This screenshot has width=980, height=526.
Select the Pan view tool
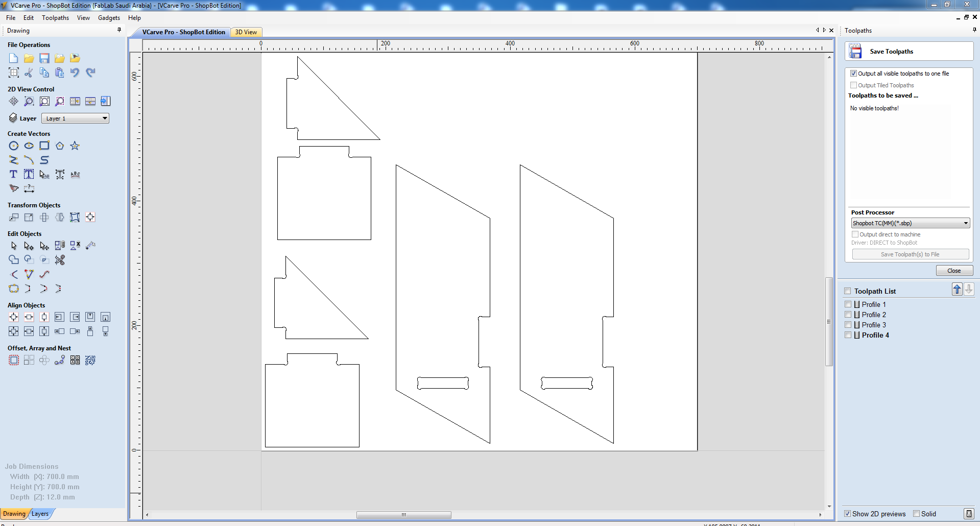pyautogui.click(x=14, y=101)
